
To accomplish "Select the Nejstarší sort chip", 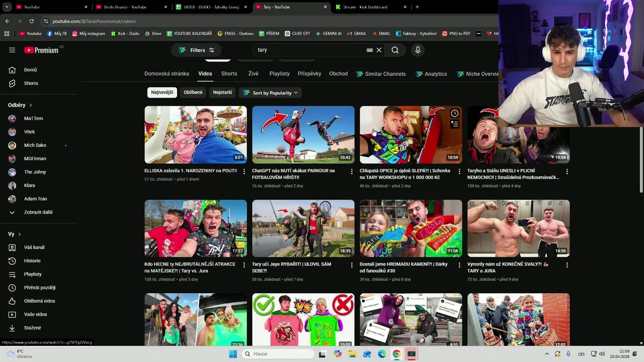I will point(222,93).
